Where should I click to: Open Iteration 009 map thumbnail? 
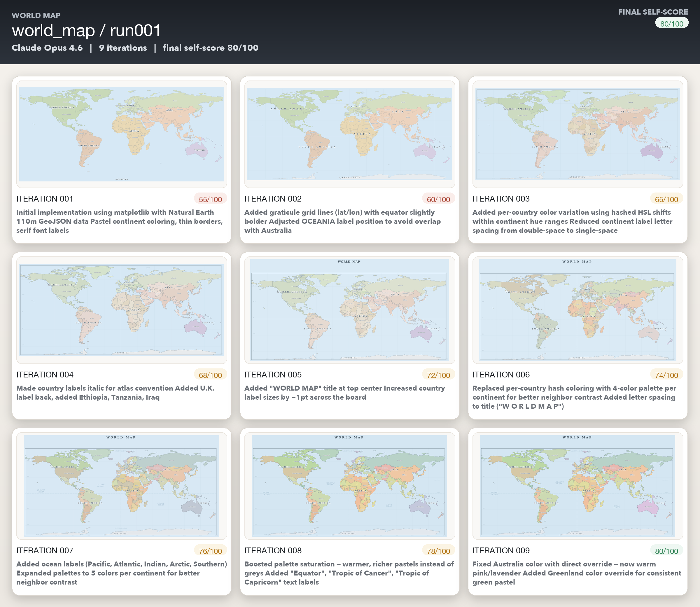pyautogui.click(x=577, y=486)
